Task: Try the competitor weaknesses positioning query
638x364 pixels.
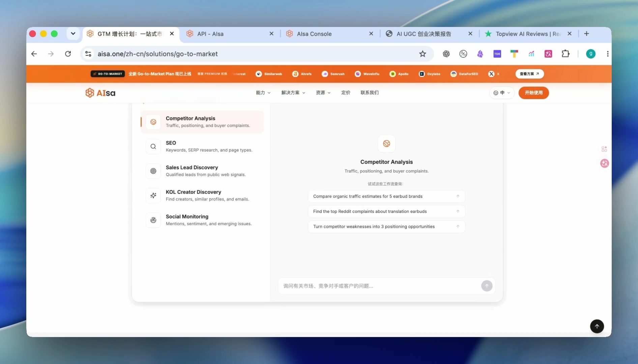Action: (386, 226)
